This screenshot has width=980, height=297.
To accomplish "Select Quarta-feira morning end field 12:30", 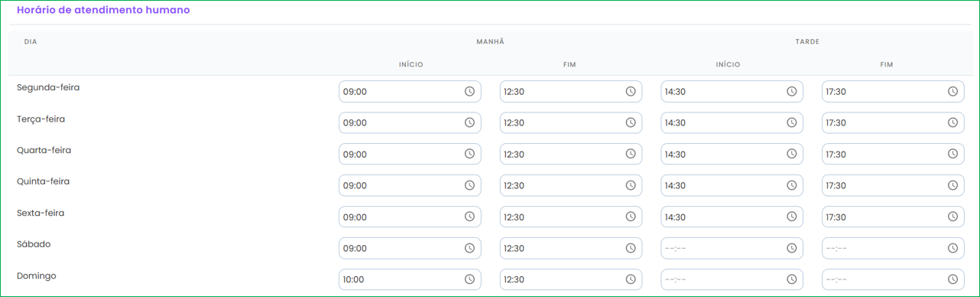I will [571, 154].
